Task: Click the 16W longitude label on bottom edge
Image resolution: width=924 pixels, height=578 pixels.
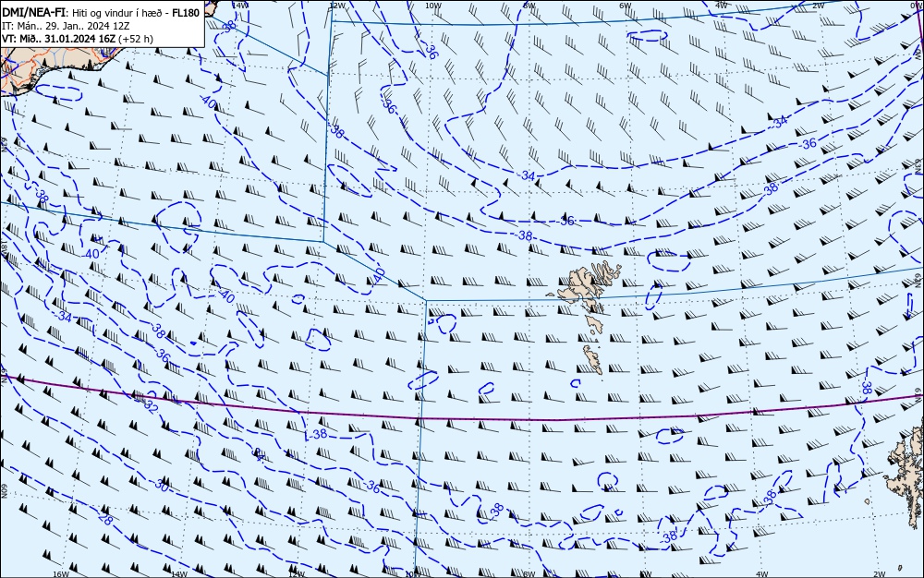Action: pos(61,574)
